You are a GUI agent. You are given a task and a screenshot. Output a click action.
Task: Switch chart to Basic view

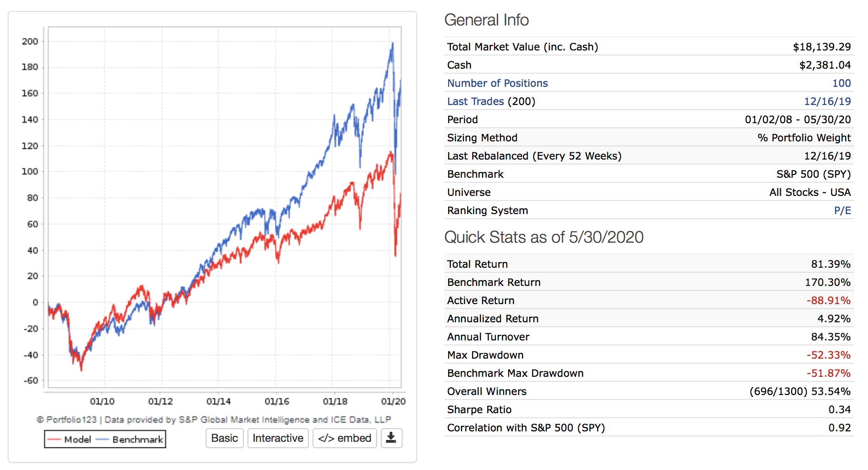tap(224, 438)
